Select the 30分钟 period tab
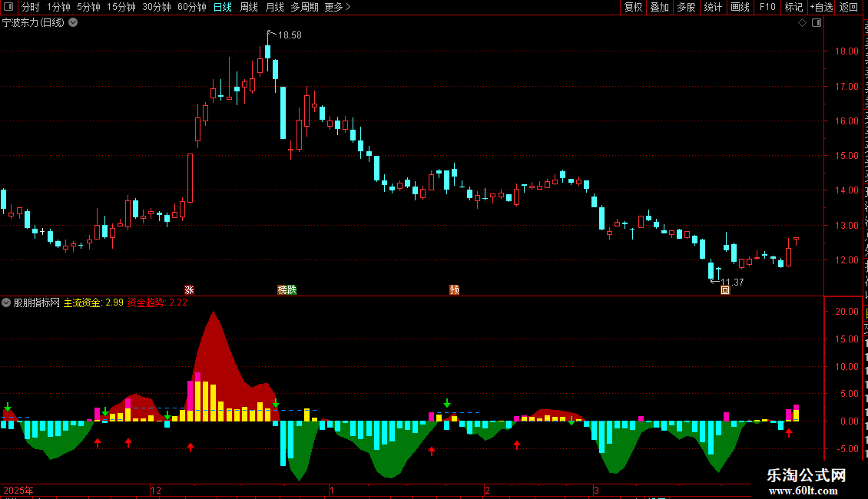Screen dimensions: 868x499 coord(157,7)
